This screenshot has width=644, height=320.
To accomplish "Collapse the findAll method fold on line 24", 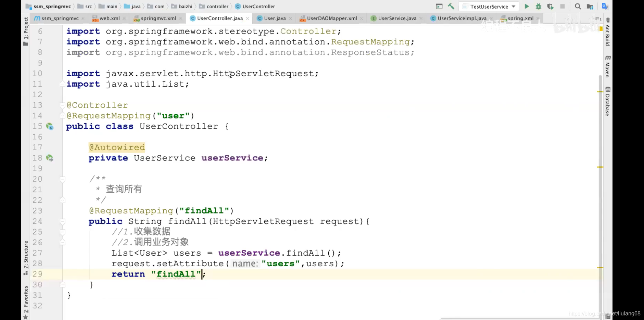I will coord(62,221).
